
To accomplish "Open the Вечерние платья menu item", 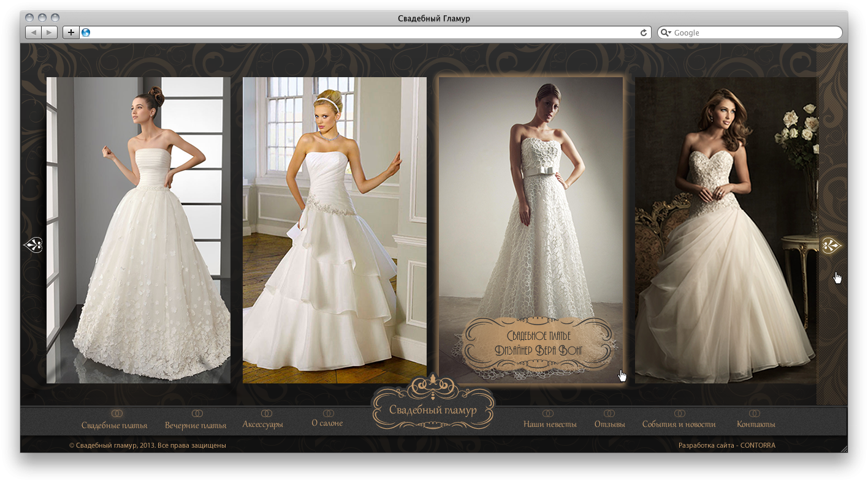I will 196,425.
